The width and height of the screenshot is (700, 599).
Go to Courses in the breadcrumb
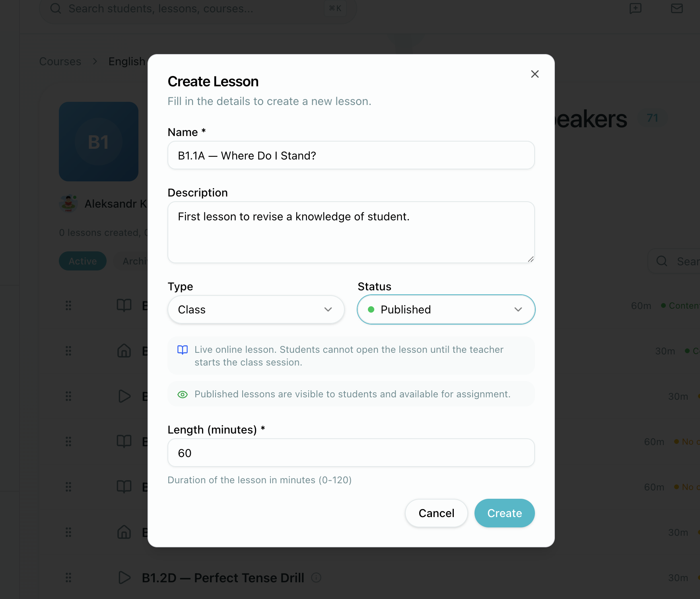(x=60, y=62)
